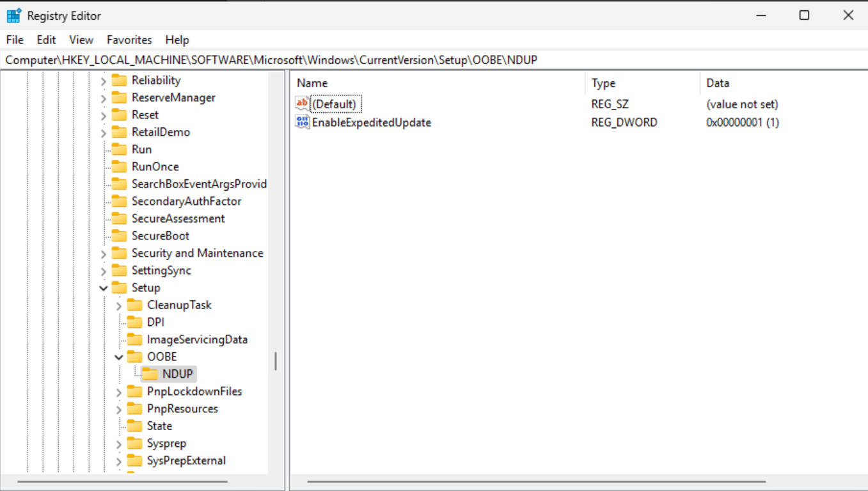Select the SecureBoot folder icon
This screenshot has width=868, height=491.
[x=120, y=235]
